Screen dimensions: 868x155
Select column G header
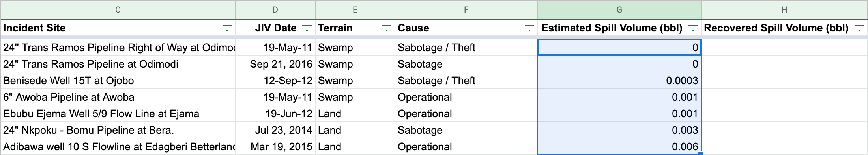(619, 10)
